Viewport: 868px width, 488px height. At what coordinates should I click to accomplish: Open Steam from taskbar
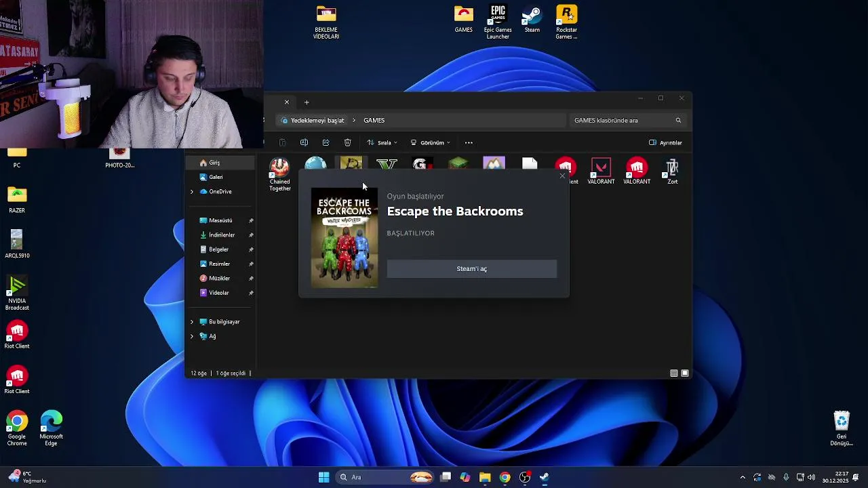(545, 477)
